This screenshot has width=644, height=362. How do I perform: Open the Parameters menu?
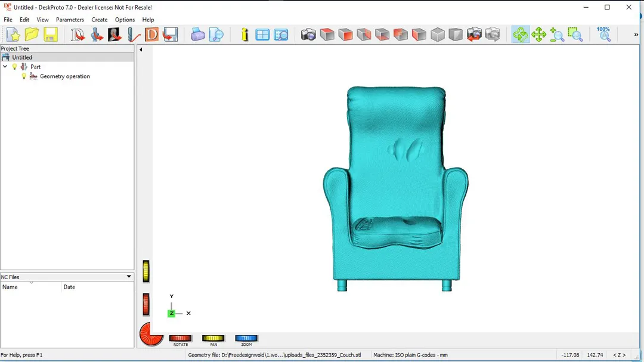pyautogui.click(x=70, y=20)
